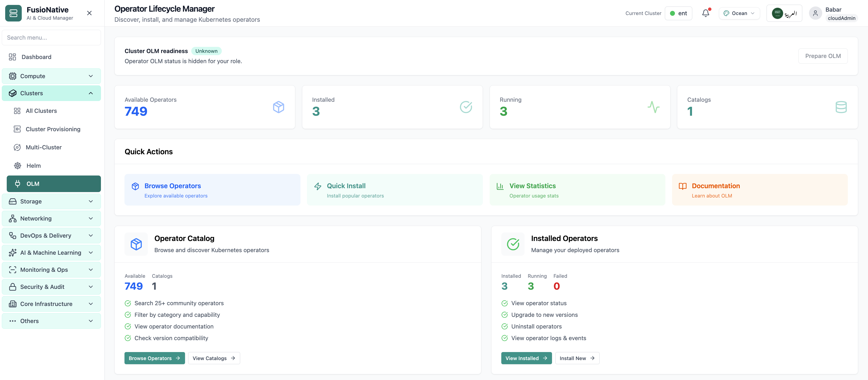This screenshot has height=380, width=868.
Task: Expand Monitoring & Ops chevron
Action: click(91, 270)
